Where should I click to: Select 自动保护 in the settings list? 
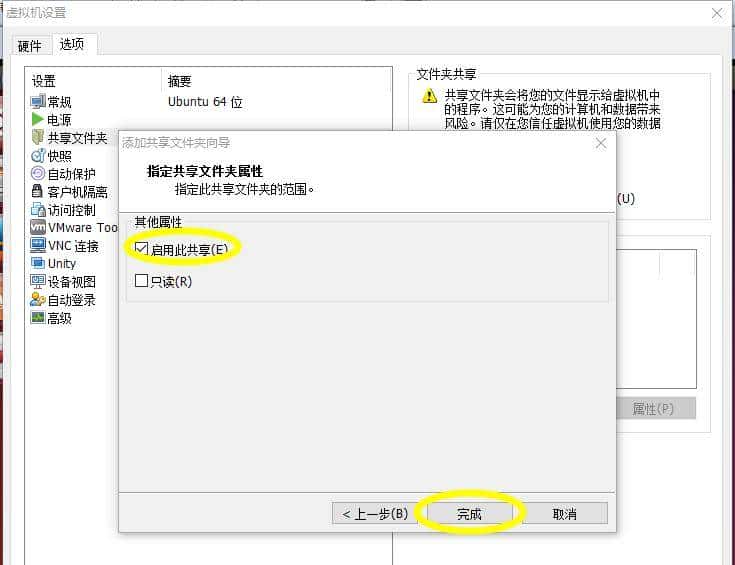(72, 174)
